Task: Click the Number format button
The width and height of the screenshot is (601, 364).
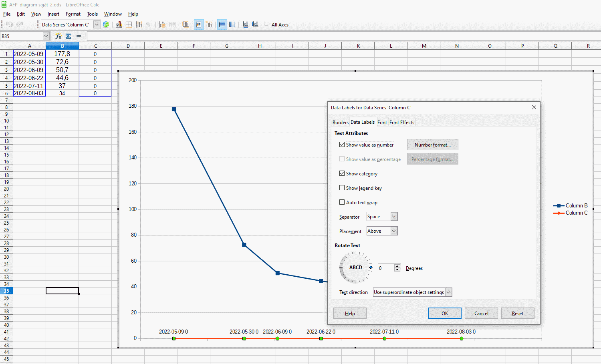Action: [x=433, y=145]
